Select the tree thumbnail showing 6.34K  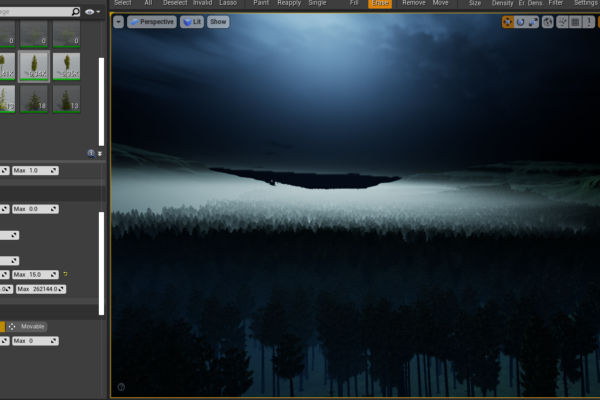34,66
